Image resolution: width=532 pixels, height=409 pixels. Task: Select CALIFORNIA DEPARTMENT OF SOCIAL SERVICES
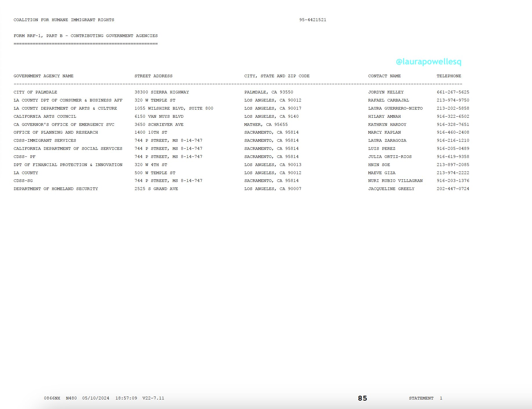68,149
